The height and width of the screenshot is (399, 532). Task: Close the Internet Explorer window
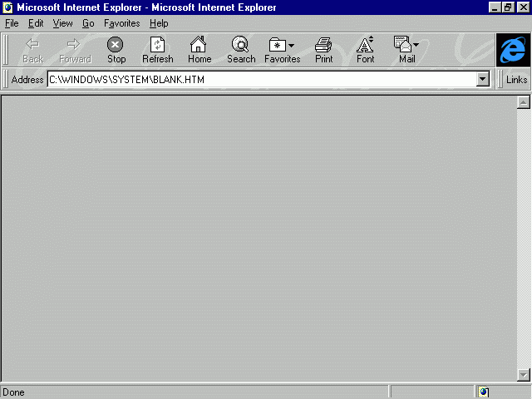[523, 7]
